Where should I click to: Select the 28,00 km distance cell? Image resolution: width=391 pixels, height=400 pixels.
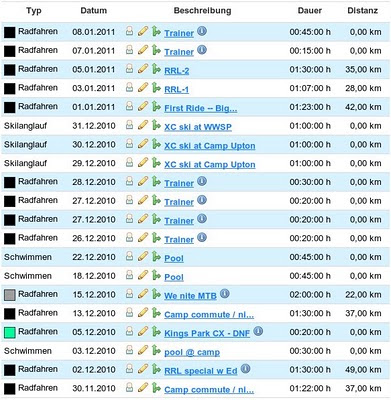(x=363, y=88)
